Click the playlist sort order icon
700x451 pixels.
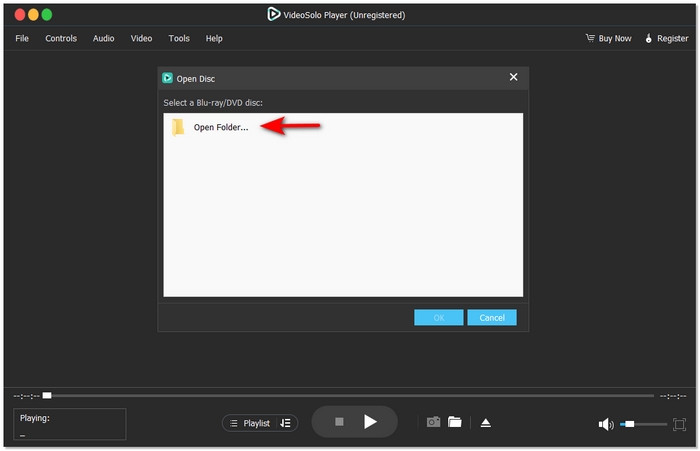[x=285, y=423]
